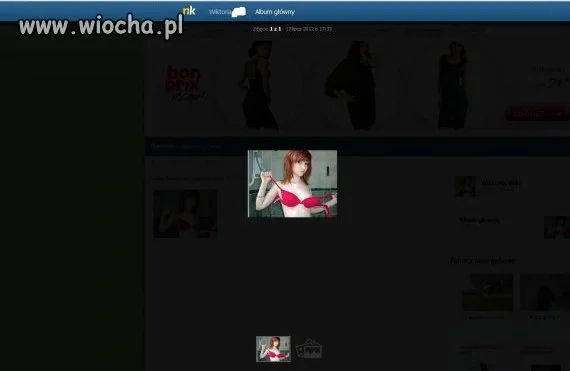Open the Album główny link
The width and height of the screenshot is (570, 371).
pos(275,12)
